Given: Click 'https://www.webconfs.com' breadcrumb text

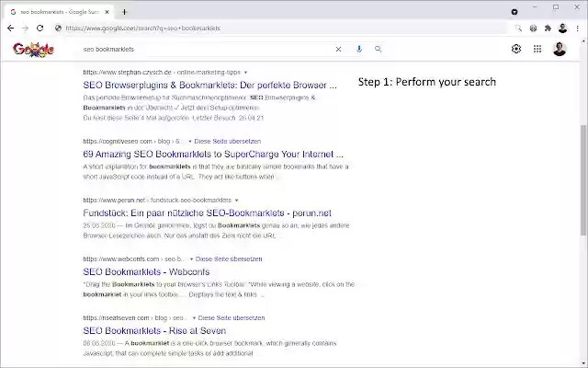Looking at the screenshot, I should point(121,259).
